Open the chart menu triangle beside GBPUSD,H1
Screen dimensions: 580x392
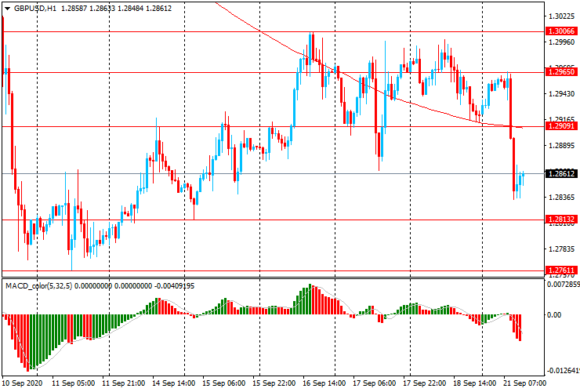click(7, 9)
